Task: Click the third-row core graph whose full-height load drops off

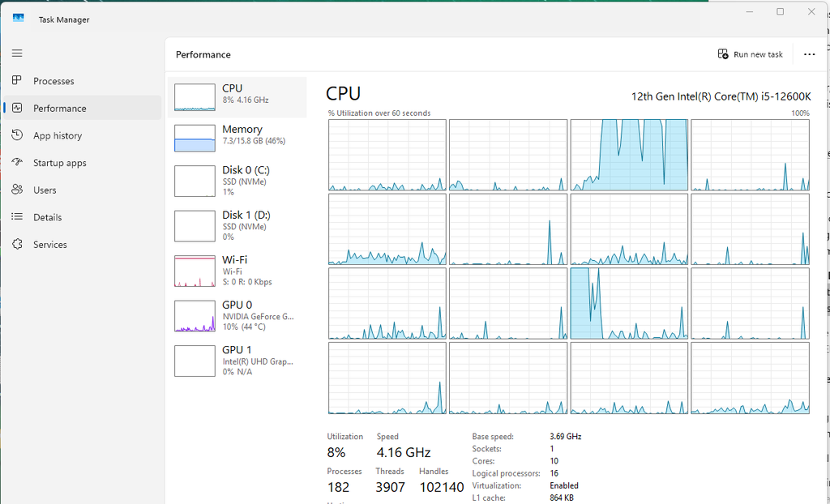Action: (x=629, y=303)
